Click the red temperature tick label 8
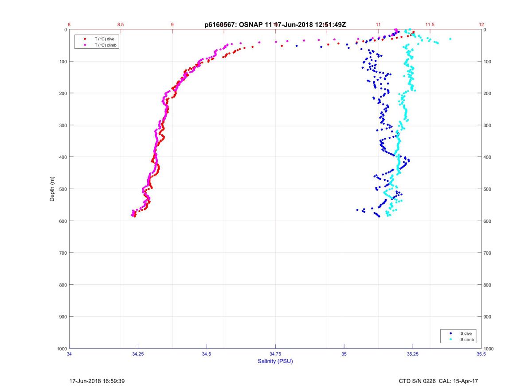532x392 pixels. 69,25
